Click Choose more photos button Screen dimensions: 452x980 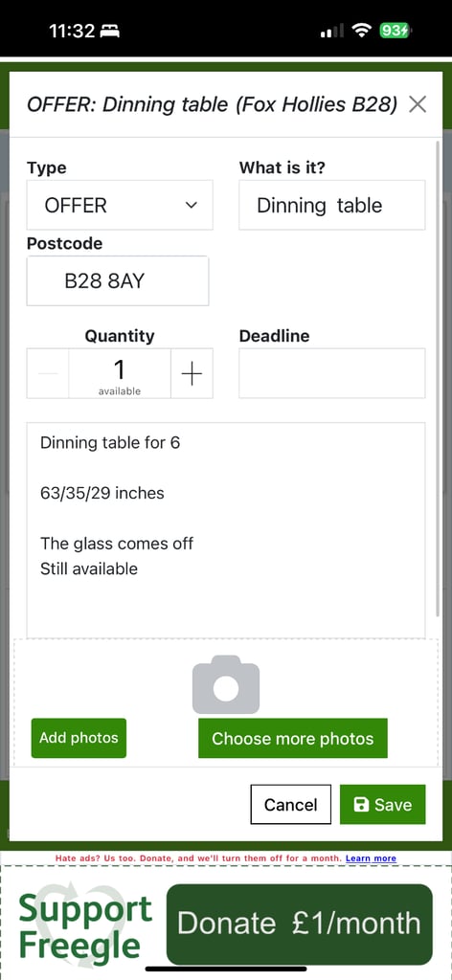pos(293,739)
